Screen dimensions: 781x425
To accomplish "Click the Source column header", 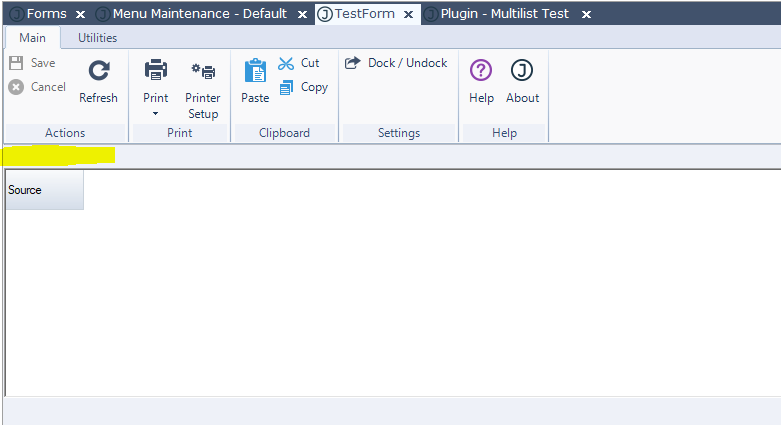I will pos(44,190).
